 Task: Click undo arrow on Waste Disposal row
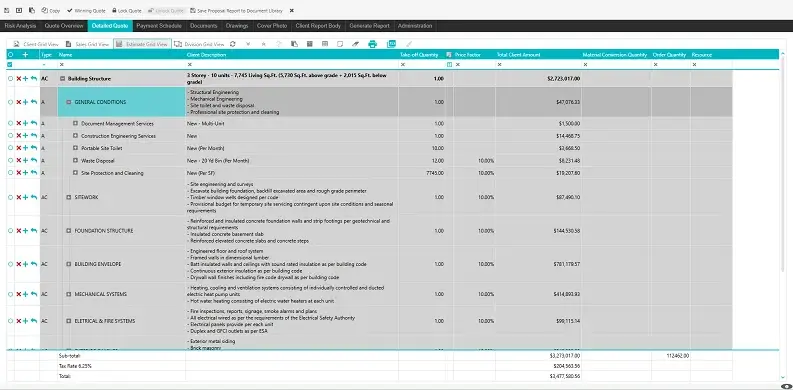33,160
